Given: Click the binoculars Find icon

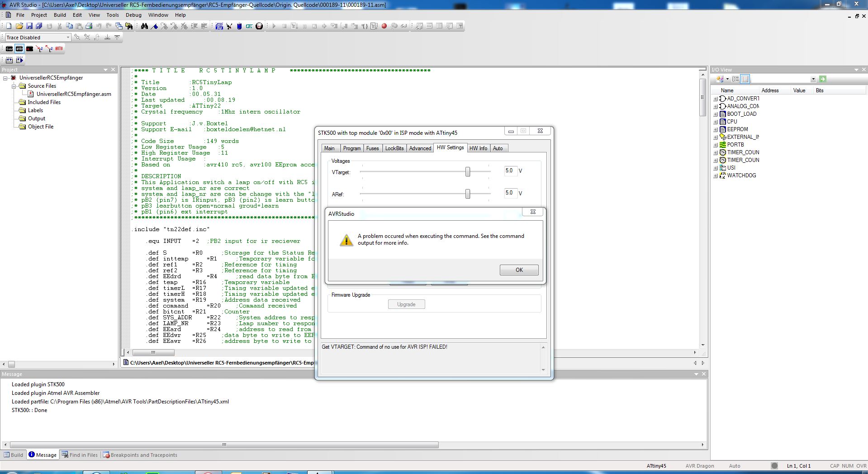Looking at the screenshot, I should 144,26.
